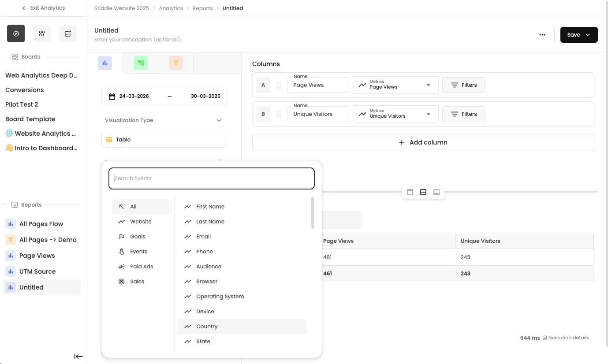Choose Last Name from the list
Image resolution: width=608 pixels, height=364 pixels.
pyautogui.click(x=242, y=222)
